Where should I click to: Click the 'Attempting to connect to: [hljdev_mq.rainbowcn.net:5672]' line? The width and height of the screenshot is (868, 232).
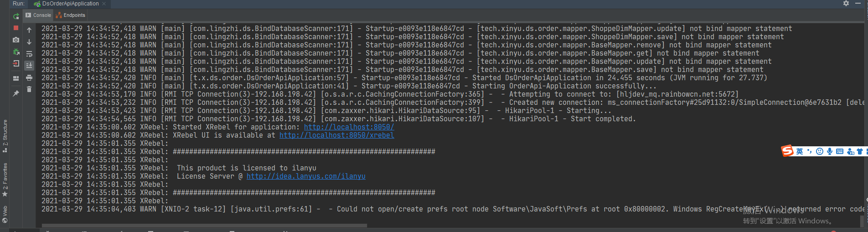click(390, 94)
